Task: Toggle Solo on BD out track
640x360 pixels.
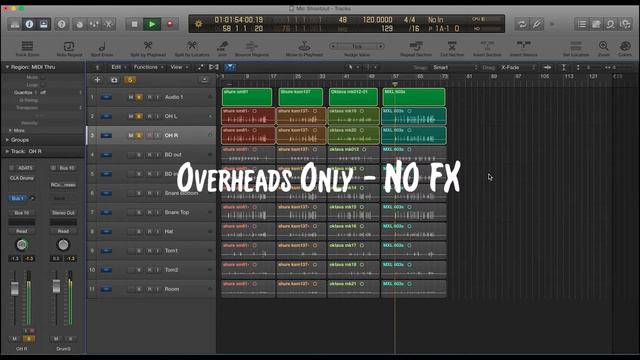Action: click(139, 155)
